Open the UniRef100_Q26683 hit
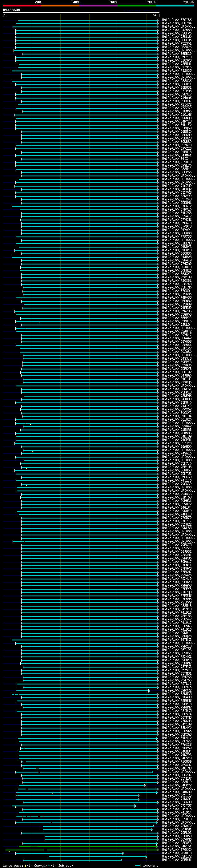Screen dimensions: 197x868 [177, 802]
